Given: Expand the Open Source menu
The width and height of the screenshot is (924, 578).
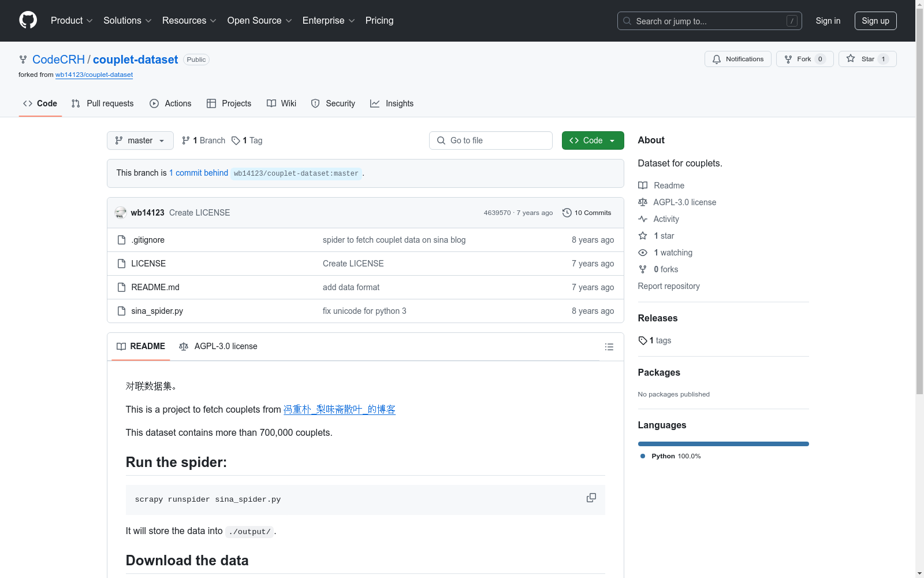Looking at the screenshot, I should pos(260,20).
